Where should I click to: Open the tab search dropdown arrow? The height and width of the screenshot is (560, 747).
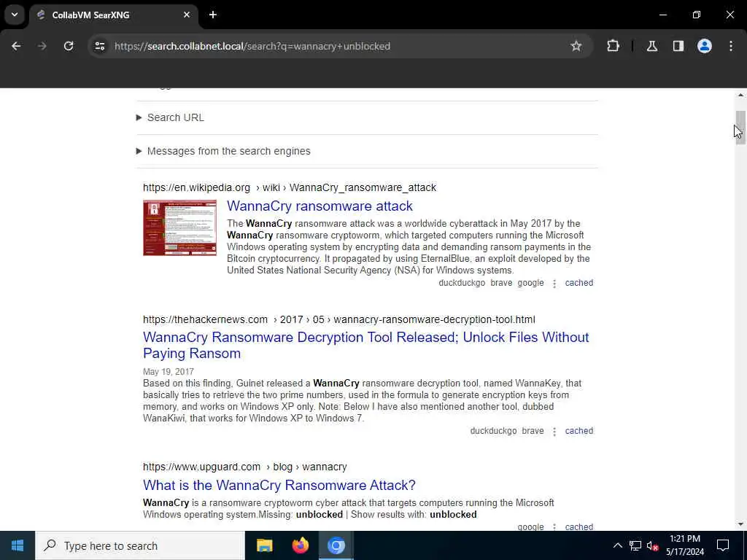[x=15, y=15]
